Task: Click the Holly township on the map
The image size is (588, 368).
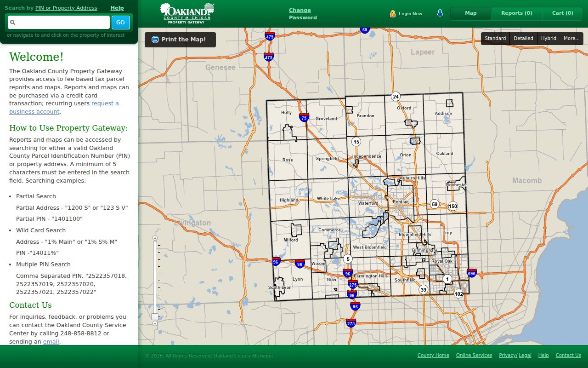Action: click(286, 113)
